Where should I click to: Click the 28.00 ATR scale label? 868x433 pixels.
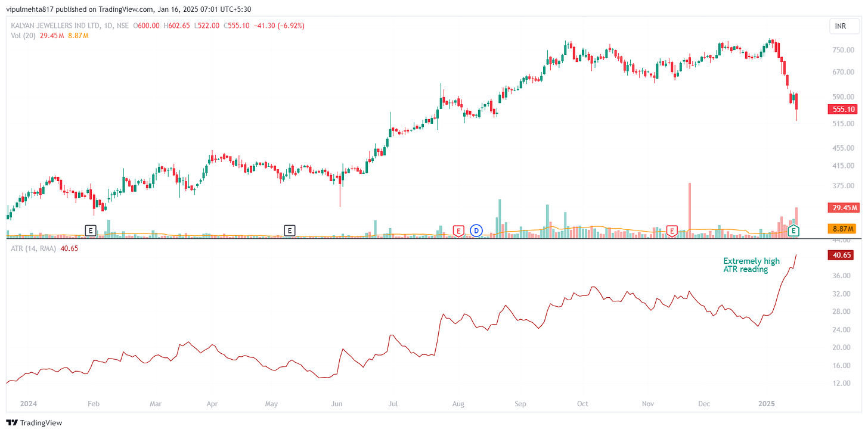(842, 311)
